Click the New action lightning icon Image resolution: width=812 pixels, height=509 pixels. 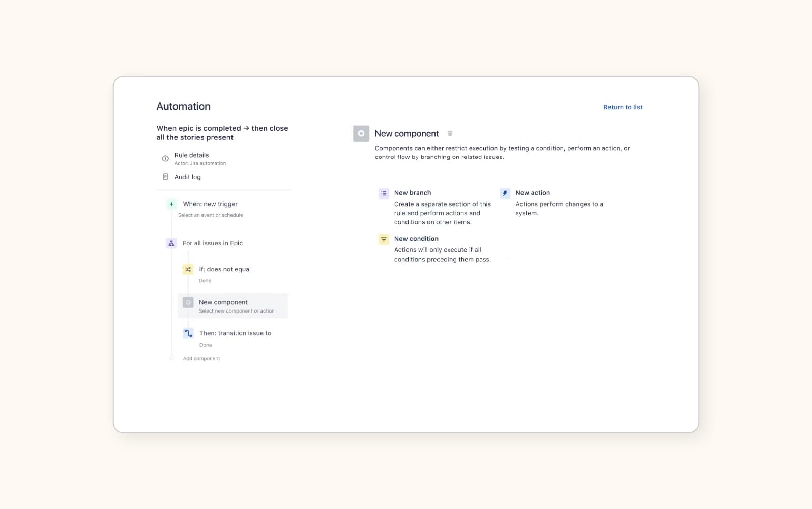[x=505, y=193]
